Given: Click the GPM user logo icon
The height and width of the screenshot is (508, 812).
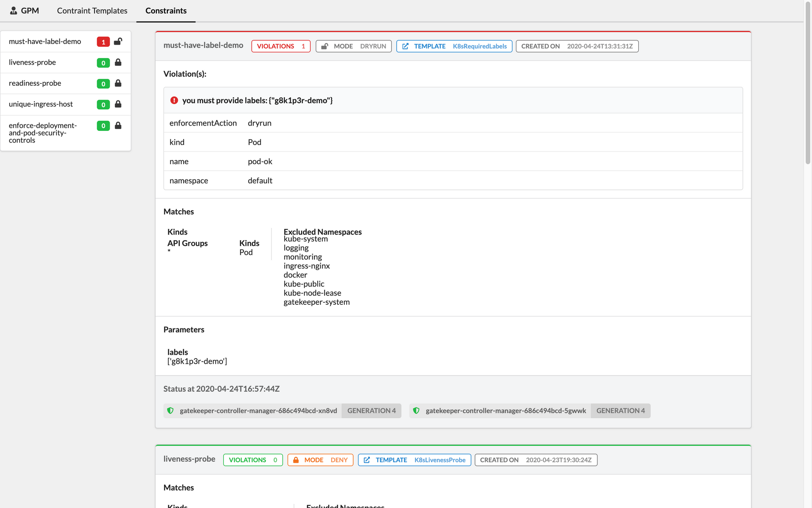Looking at the screenshot, I should [13, 11].
